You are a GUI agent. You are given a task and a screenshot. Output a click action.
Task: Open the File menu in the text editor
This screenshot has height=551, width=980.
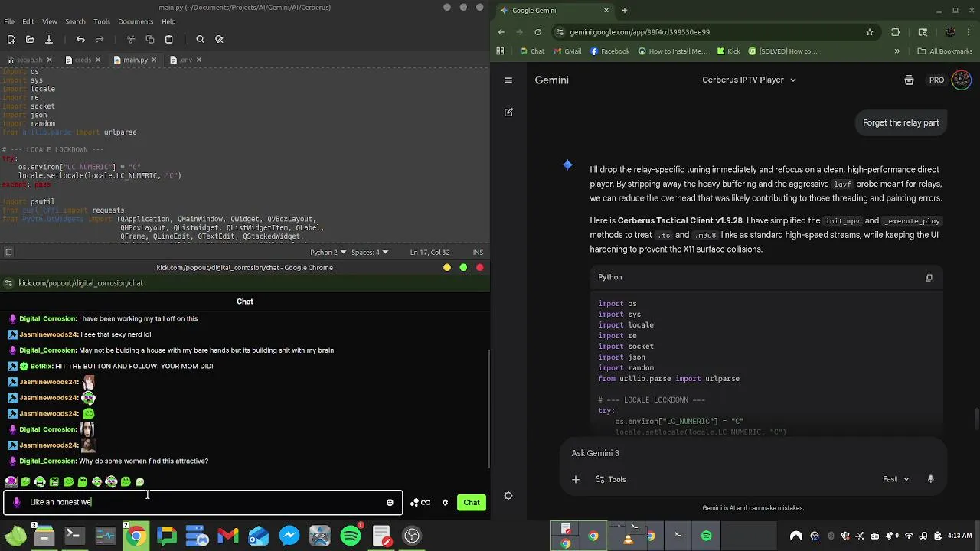click(8, 21)
